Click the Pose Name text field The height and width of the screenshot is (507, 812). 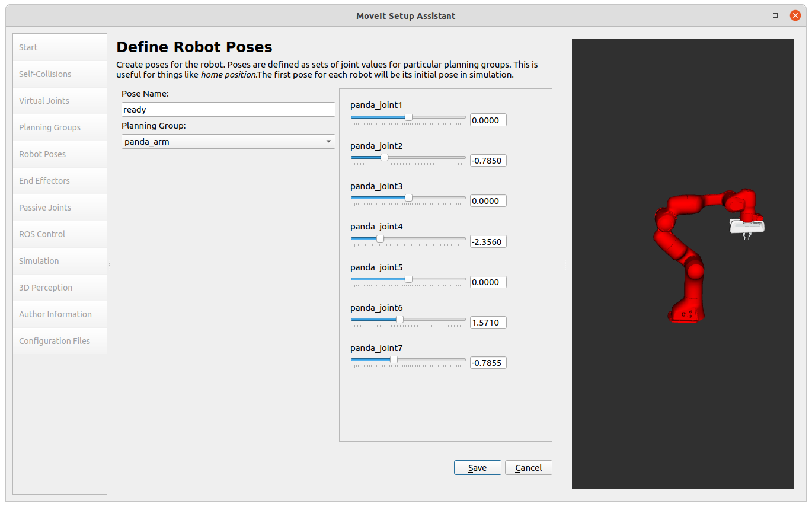[228, 110]
